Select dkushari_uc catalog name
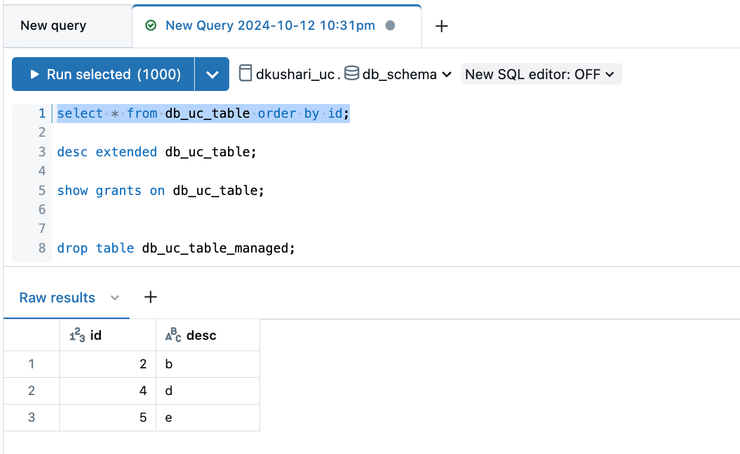Image resolution: width=740 pixels, height=454 pixels. [295, 74]
